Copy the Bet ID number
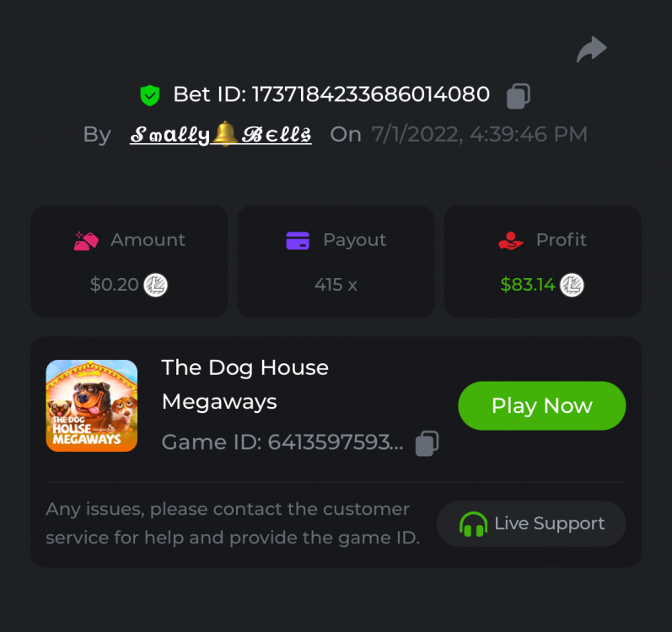The image size is (672, 632). tap(518, 96)
